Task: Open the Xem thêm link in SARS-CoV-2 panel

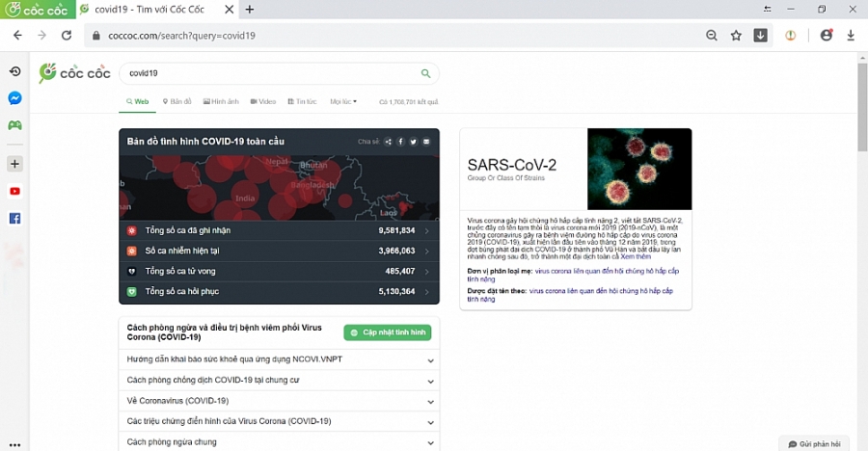Action: pyautogui.click(x=637, y=257)
